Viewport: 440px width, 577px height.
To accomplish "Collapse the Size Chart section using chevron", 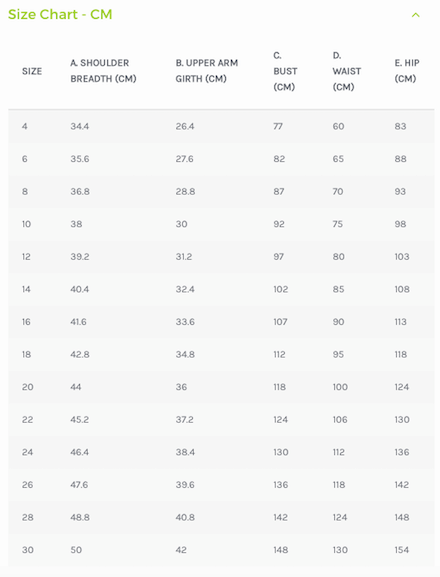I will [x=415, y=15].
